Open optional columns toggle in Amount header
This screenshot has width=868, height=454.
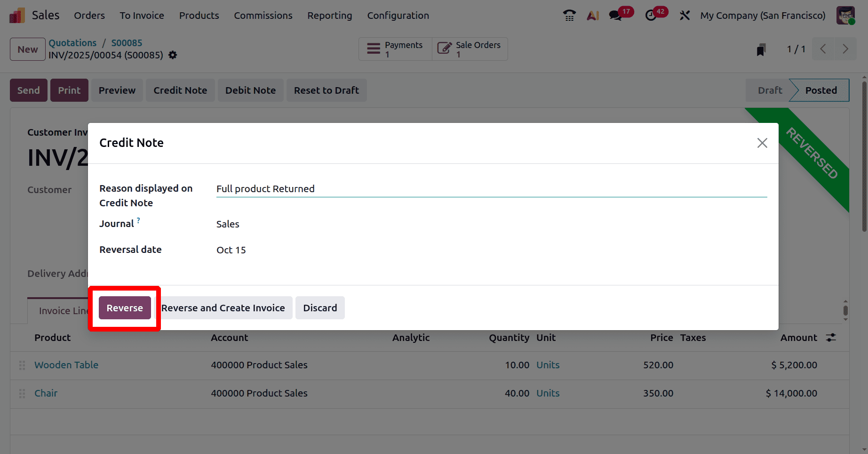pos(831,337)
